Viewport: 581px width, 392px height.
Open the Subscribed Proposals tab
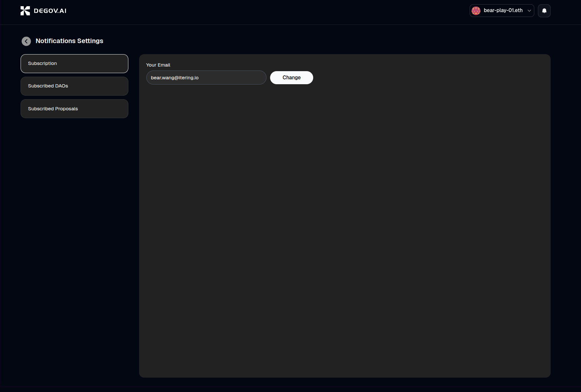coord(74,109)
